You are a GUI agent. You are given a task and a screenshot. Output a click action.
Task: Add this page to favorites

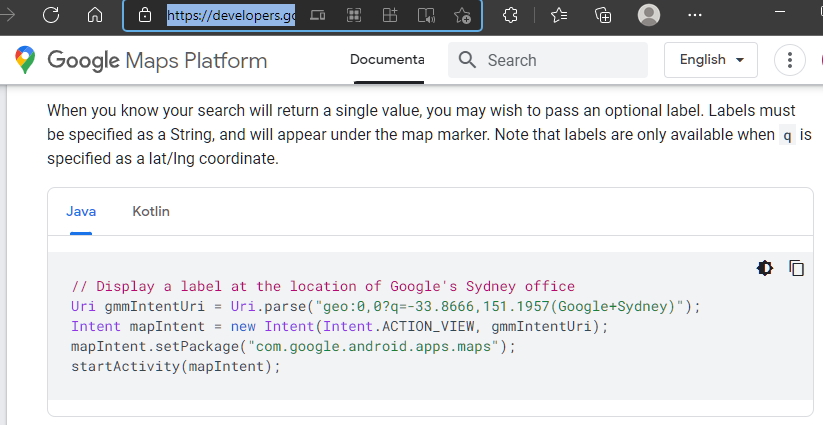(x=462, y=15)
